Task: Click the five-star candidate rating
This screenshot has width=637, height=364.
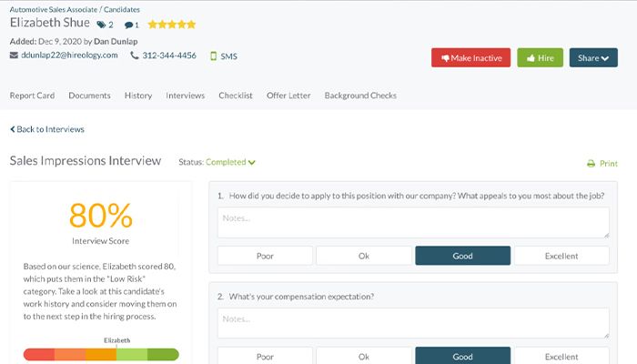Action: tap(172, 25)
